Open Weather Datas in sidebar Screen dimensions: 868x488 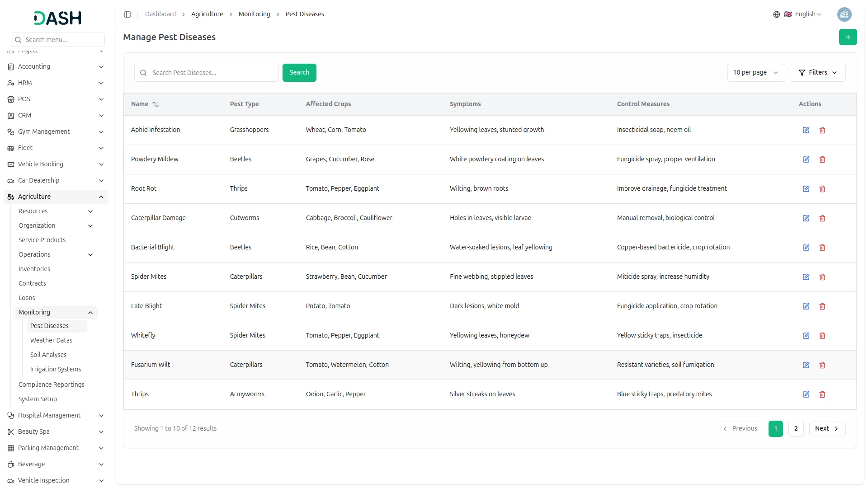(51, 340)
